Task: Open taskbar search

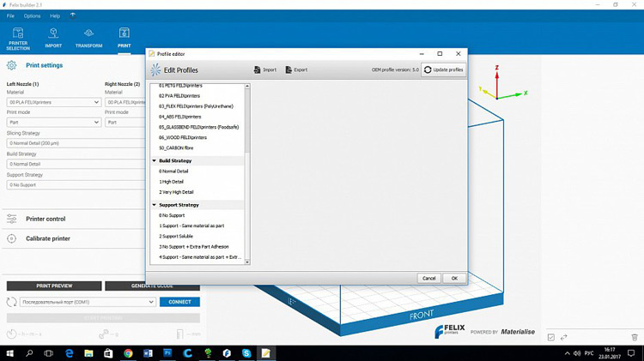Action: point(29,353)
